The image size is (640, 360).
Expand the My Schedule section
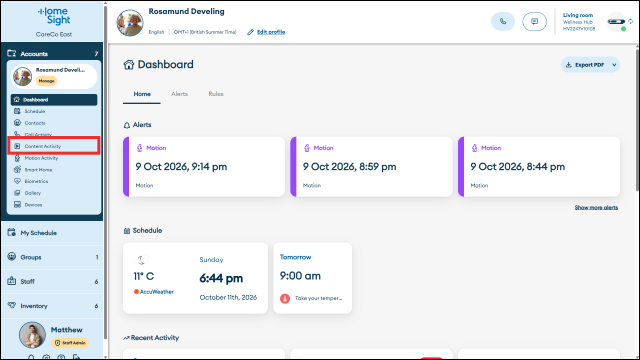point(52,233)
